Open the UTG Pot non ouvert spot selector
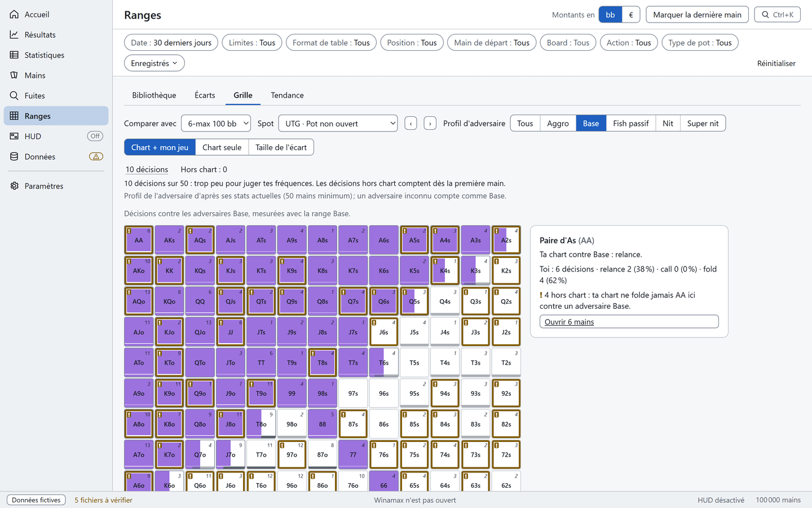Viewport: 812px width, 508px height. [338, 123]
